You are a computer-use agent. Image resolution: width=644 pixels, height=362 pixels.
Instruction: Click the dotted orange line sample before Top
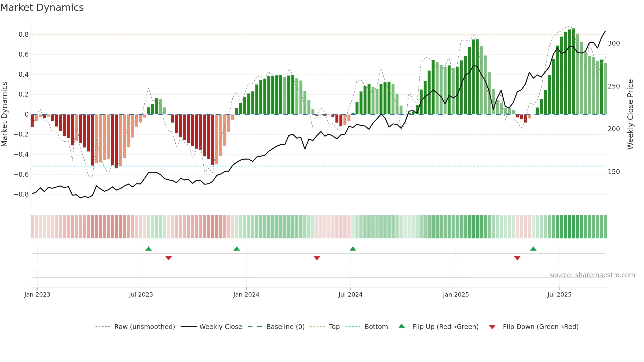point(317,327)
